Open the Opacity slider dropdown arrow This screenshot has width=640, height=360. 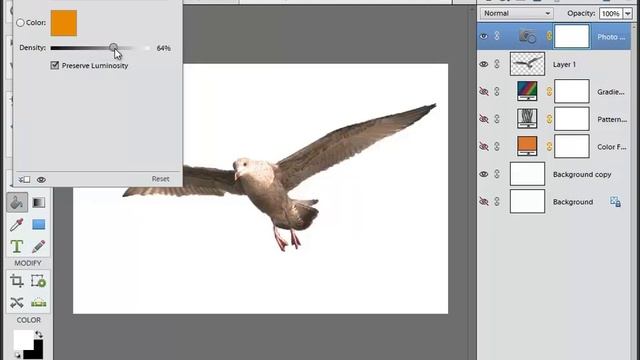pos(628,13)
